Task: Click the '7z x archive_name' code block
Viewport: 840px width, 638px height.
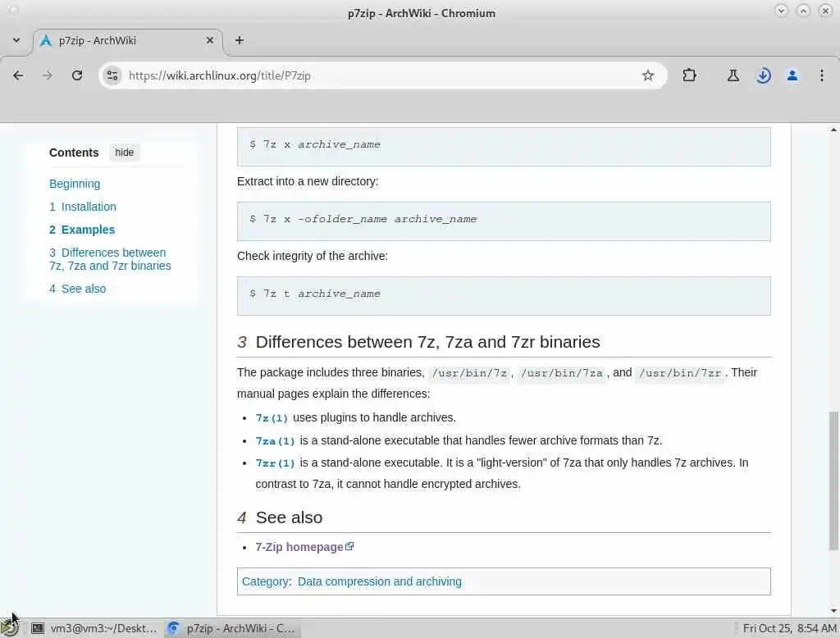Action: click(504, 146)
